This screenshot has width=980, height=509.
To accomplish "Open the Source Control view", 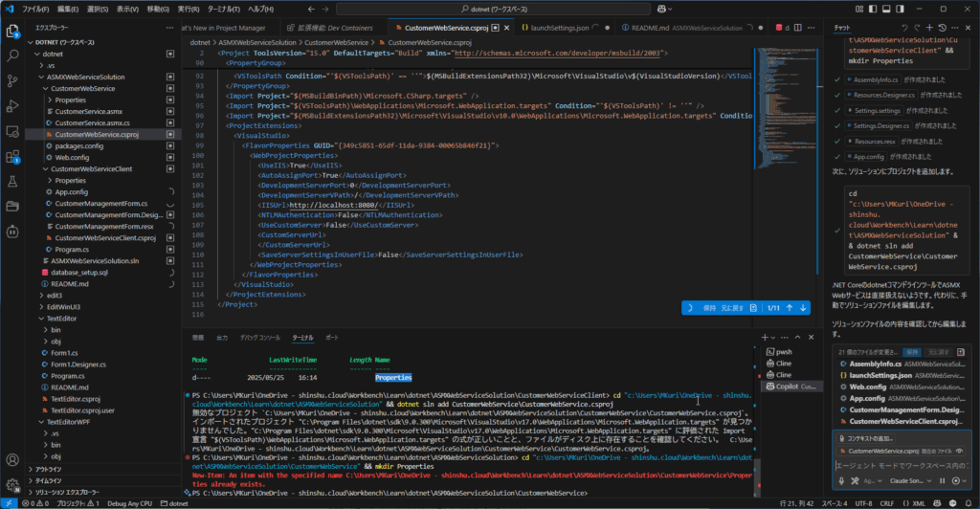I will pos(12,81).
